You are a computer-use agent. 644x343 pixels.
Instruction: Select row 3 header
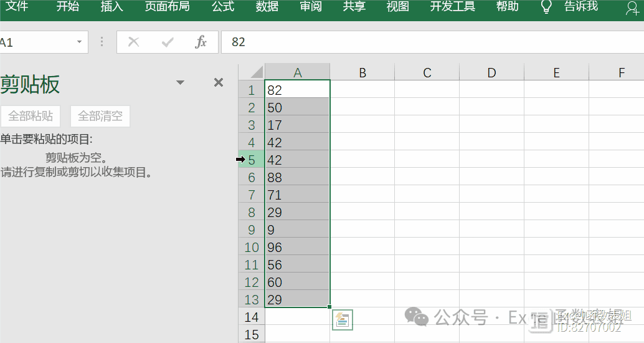pos(252,125)
